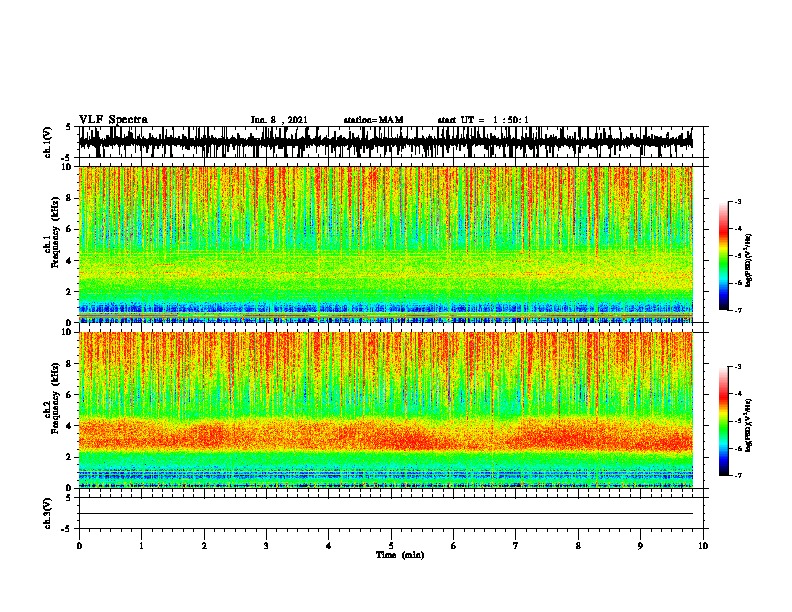Click the "VLF Spectra" plot title
792x612 pixels.
pos(113,120)
